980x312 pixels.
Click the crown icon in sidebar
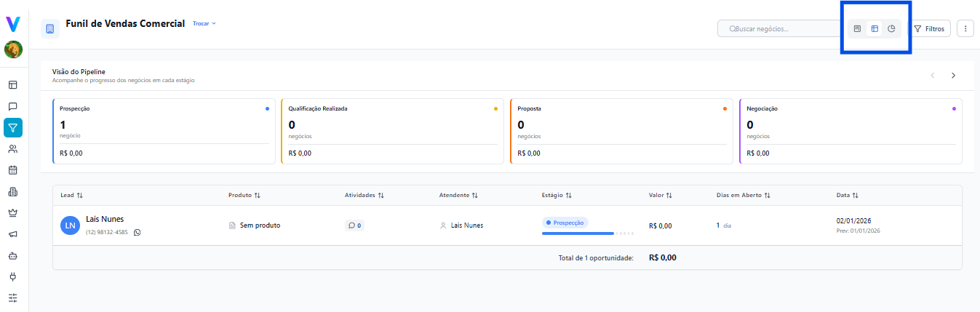click(13, 213)
